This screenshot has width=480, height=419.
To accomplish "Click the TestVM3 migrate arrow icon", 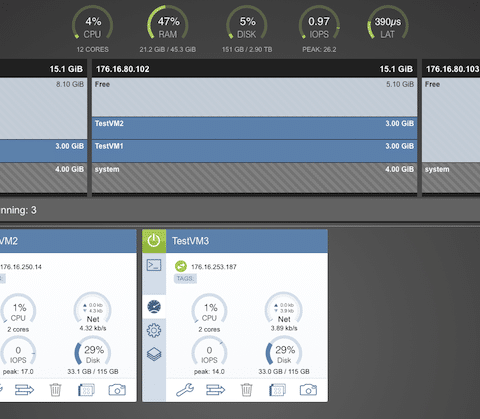I will click(216, 390).
